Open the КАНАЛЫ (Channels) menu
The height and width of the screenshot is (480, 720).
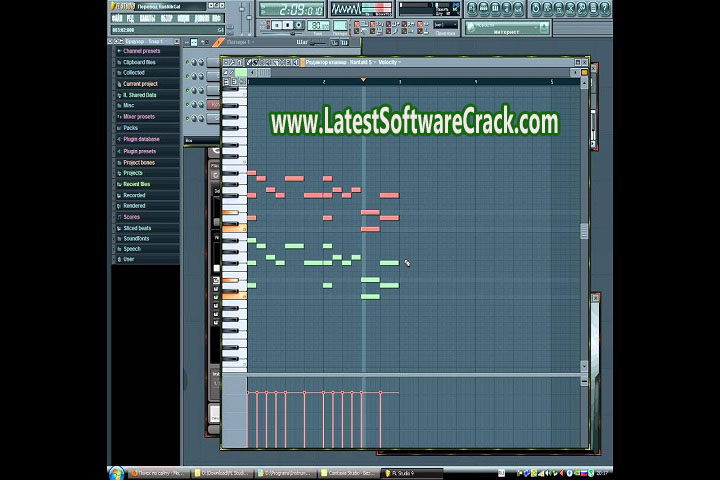147,18
